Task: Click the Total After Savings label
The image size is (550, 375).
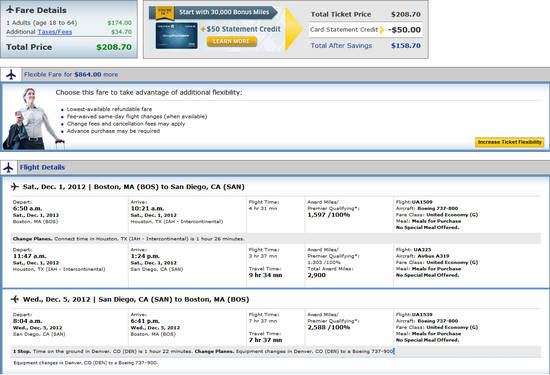Action: tap(341, 46)
